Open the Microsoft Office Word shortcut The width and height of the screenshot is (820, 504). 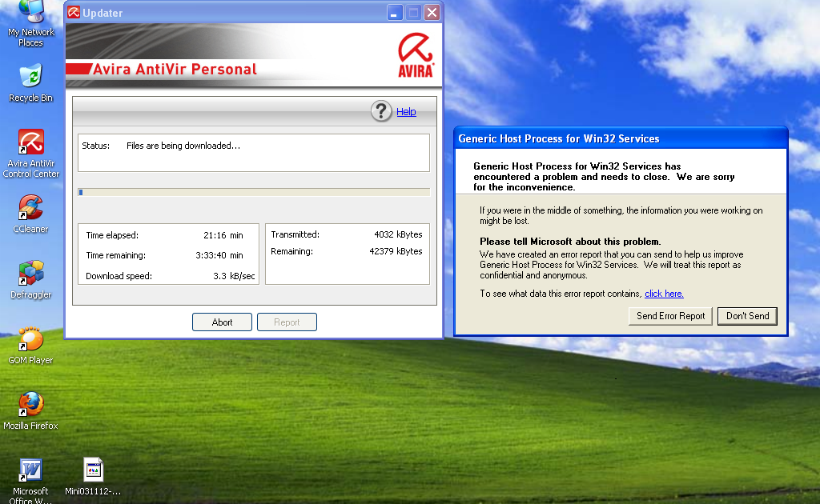coord(31,481)
